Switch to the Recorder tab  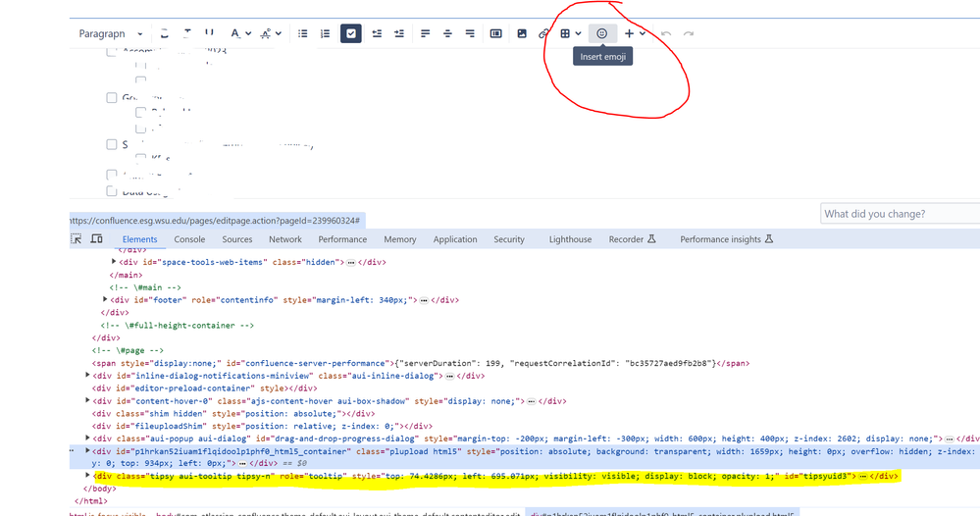(632, 239)
